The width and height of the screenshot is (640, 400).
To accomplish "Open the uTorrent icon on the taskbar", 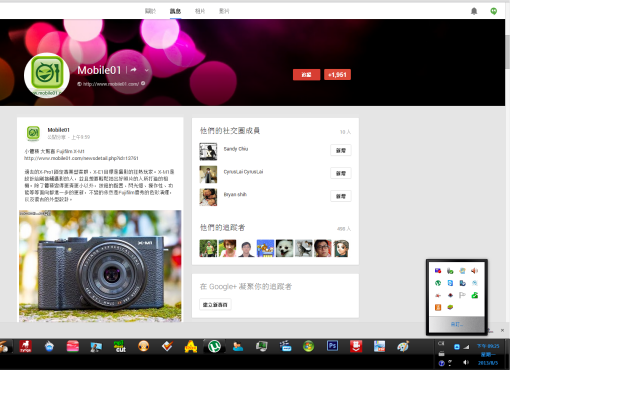I will [214, 347].
